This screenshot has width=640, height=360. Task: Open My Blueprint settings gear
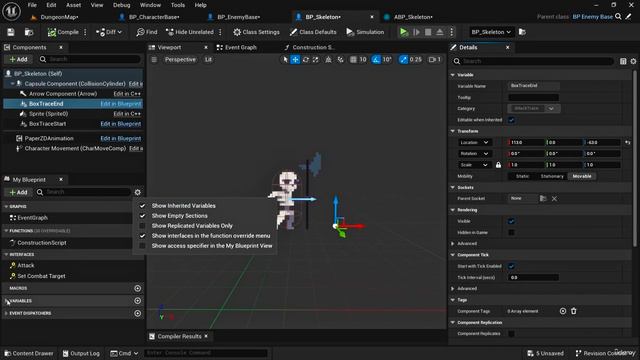(138, 192)
